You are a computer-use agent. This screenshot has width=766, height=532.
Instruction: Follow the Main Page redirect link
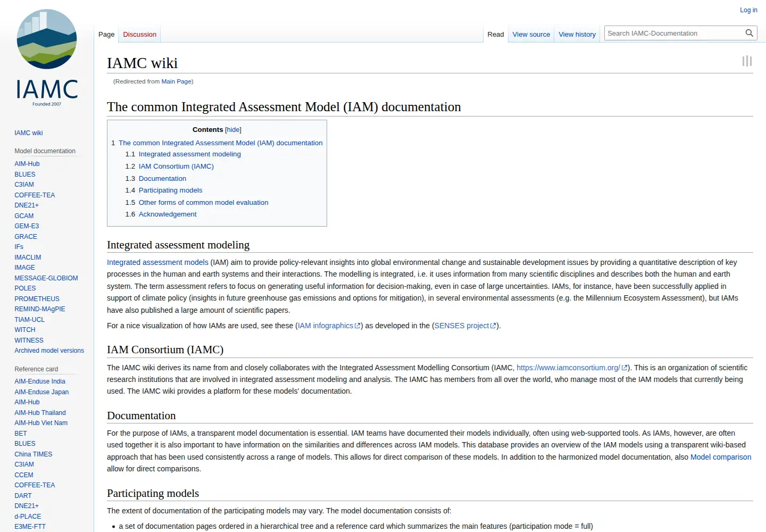coord(176,81)
